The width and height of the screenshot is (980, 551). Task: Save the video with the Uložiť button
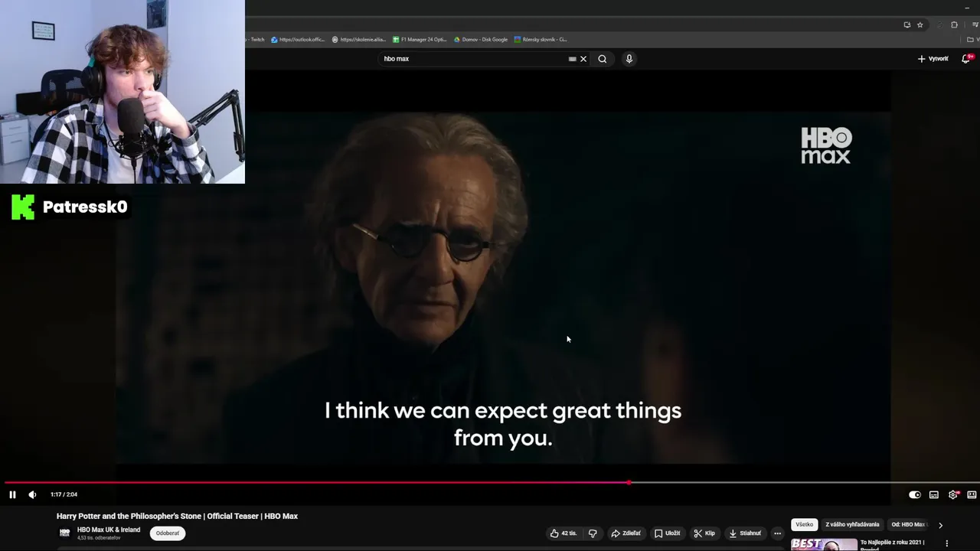tap(667, 533)
